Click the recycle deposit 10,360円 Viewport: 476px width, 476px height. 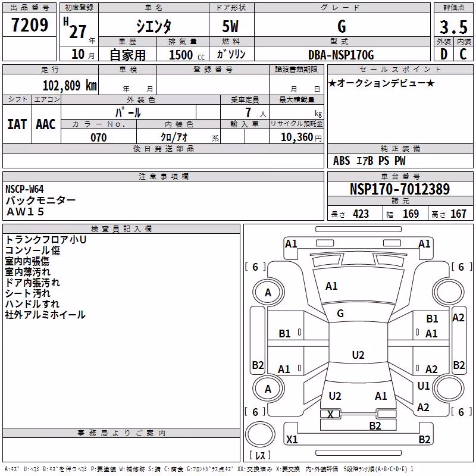click(x=301, y=137)
